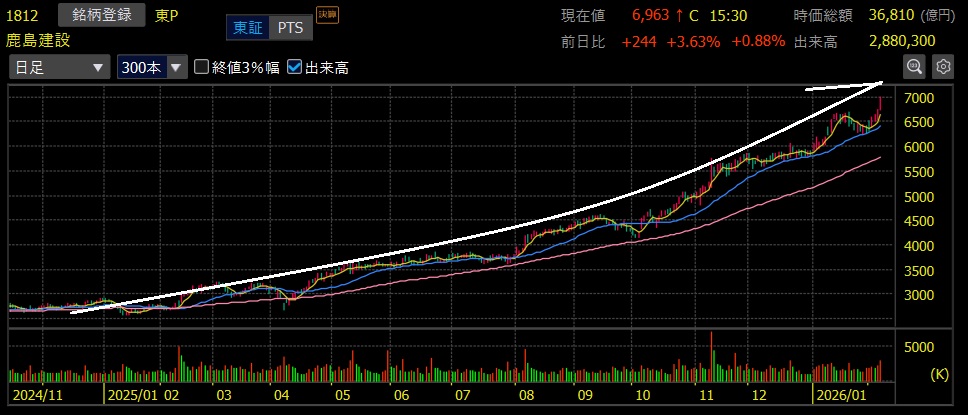Click the 2026/01 date label on time axis
968x415 pixels.
pos(840,395)
